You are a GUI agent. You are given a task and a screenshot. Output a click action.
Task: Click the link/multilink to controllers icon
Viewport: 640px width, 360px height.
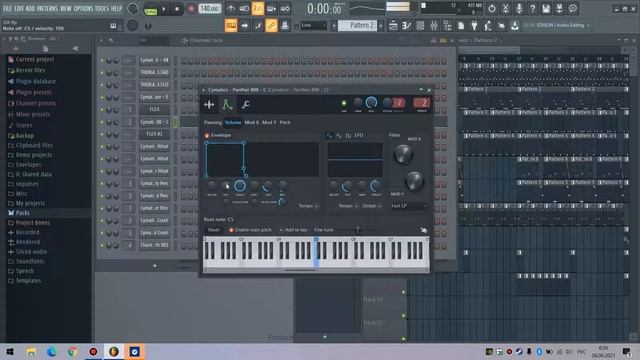tap(271, 26)
